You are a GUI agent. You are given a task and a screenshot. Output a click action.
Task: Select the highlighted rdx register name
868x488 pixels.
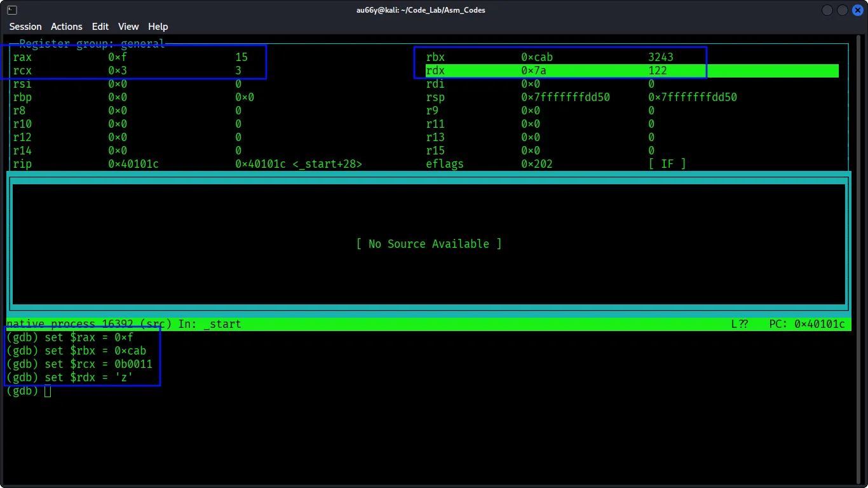pyautogui.click(x=435, y=71)
